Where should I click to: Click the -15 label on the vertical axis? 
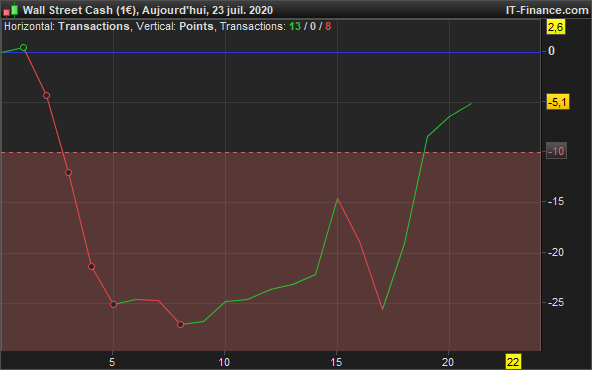coord(556,202)
